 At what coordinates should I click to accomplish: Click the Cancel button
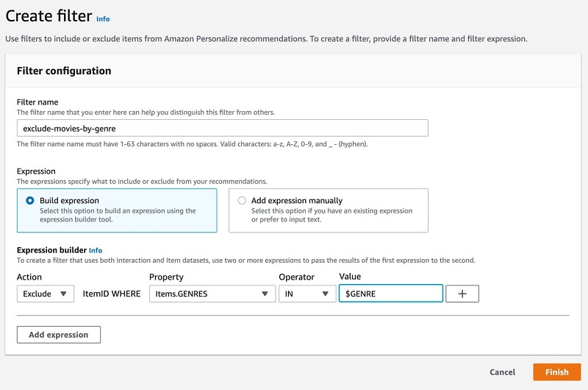click(502, 372)
